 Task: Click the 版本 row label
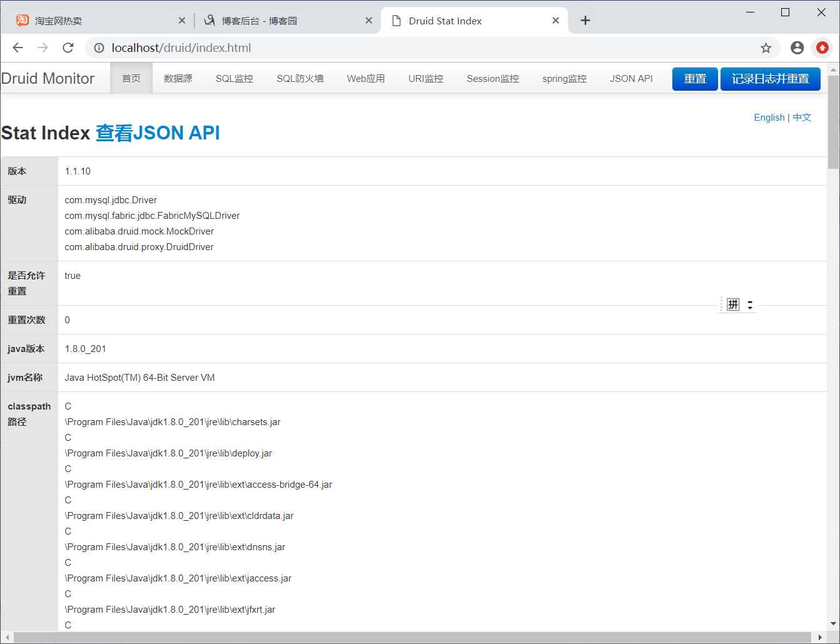17,171
